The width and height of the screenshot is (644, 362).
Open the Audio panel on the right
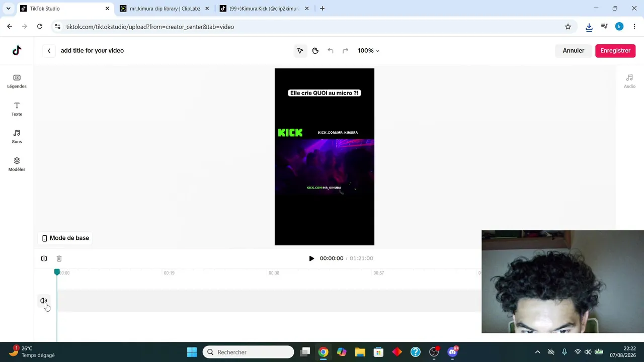click(x=629, y=81)
